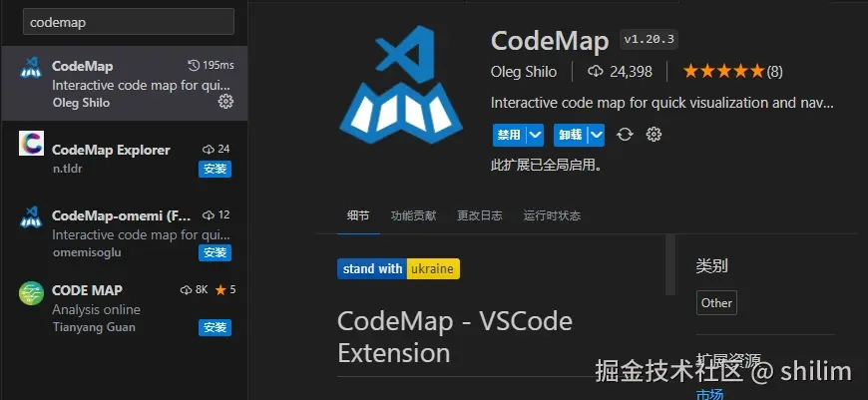This screenshot has width=868, height=400.
Task: Open settings gear in extension details header
Action: coord(653,135)
